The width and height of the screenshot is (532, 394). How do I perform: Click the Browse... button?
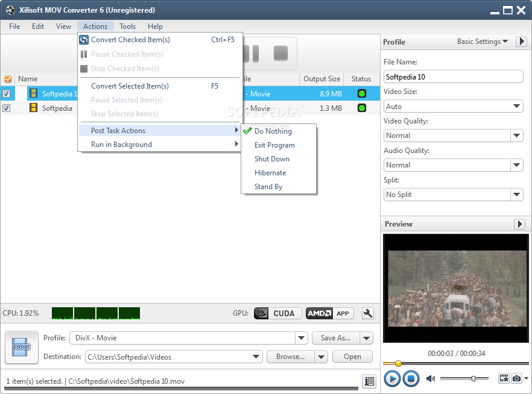[x=291, y=357]
